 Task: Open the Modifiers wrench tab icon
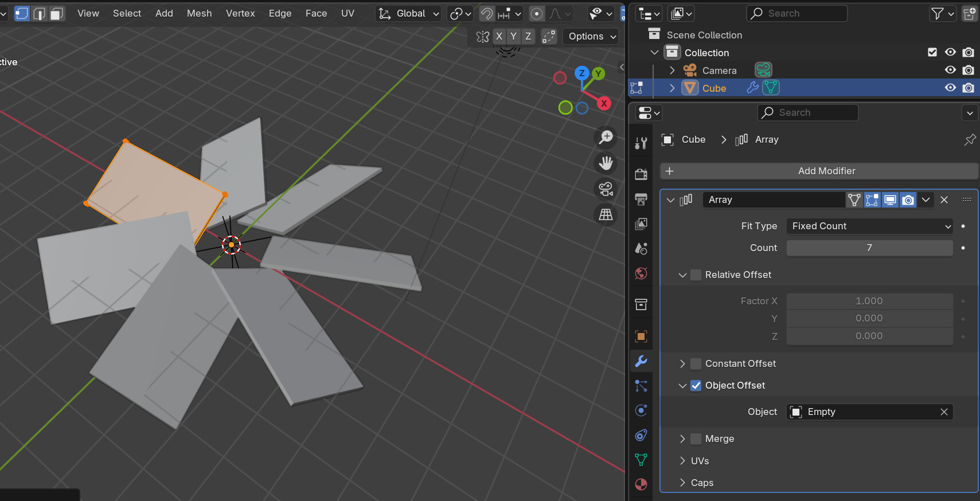coord(641,361)
